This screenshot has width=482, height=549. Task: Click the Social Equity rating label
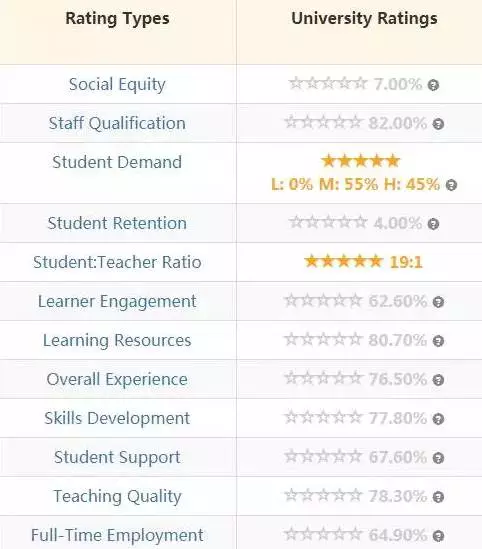pyautogui.click(x=117, y=84)
